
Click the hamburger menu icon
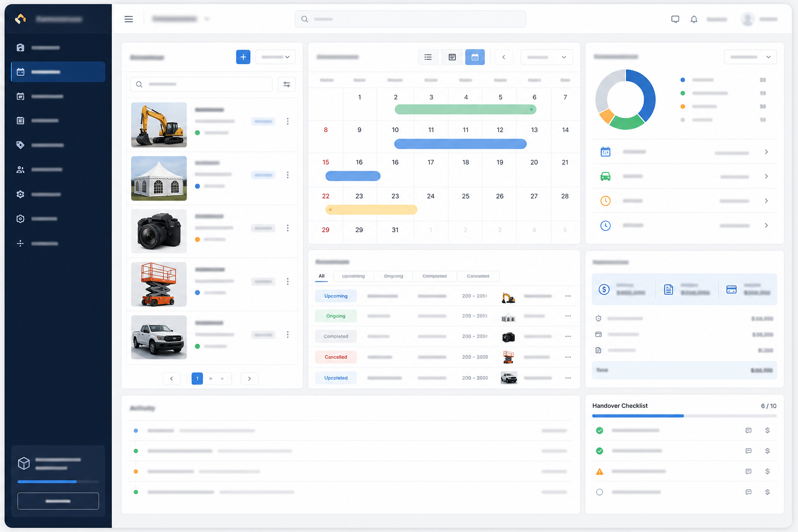[129, 19]
